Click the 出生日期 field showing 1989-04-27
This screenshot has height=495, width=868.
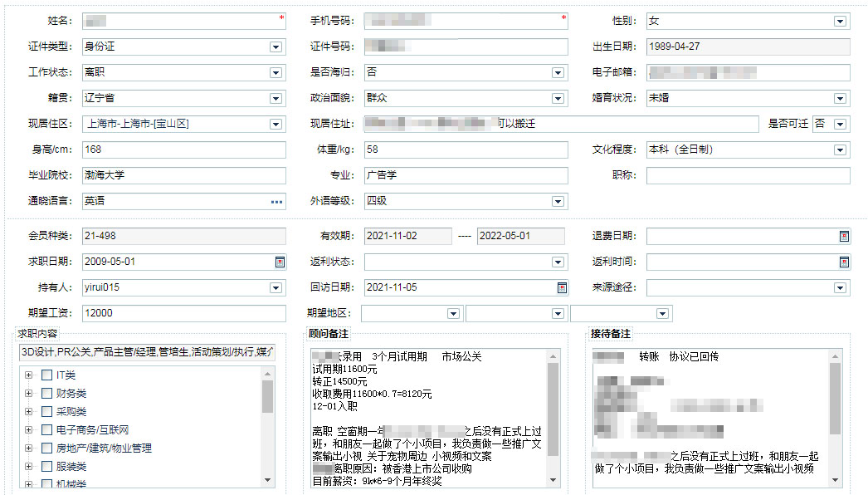click(749, 47)
